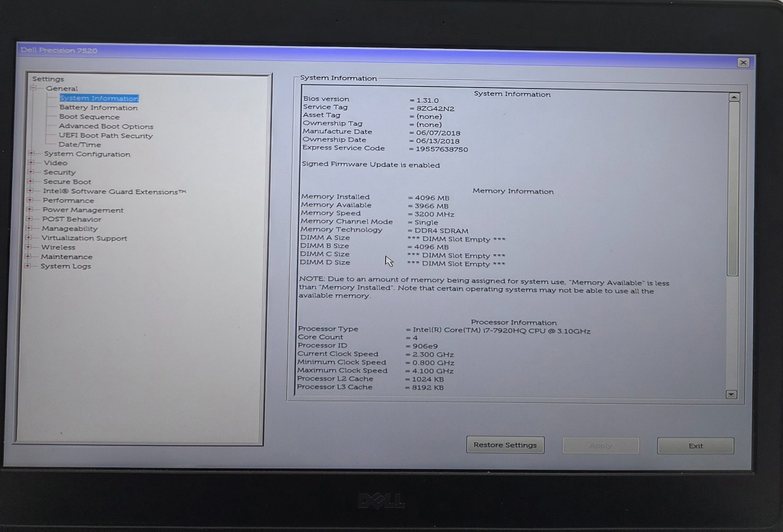The height and width of the screenshot is (532, 783).
Task: Click the Ownership Date 06/13/2018 value
Action: tap(437, 141)
